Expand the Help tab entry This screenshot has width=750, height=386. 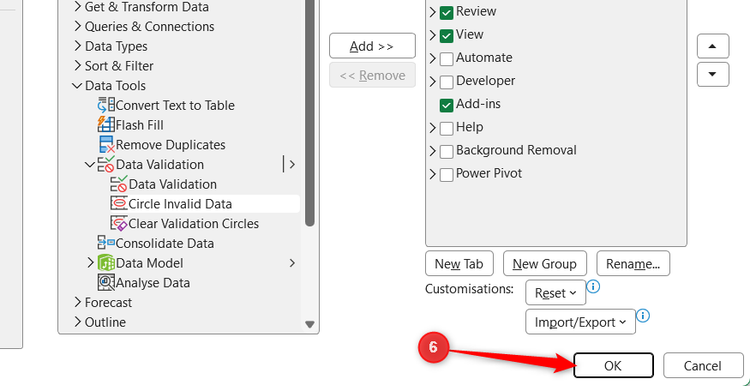coord(433,128)
